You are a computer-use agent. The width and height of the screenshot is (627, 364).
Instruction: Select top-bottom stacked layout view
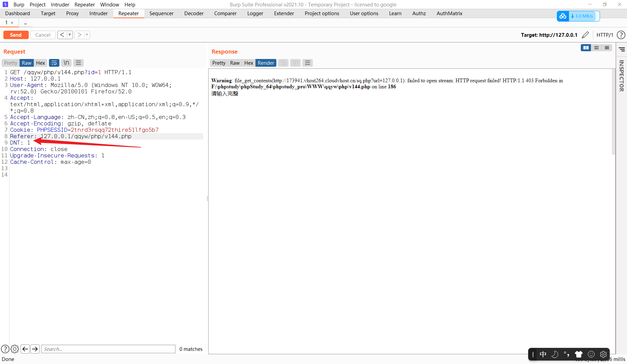coord(597,48)
